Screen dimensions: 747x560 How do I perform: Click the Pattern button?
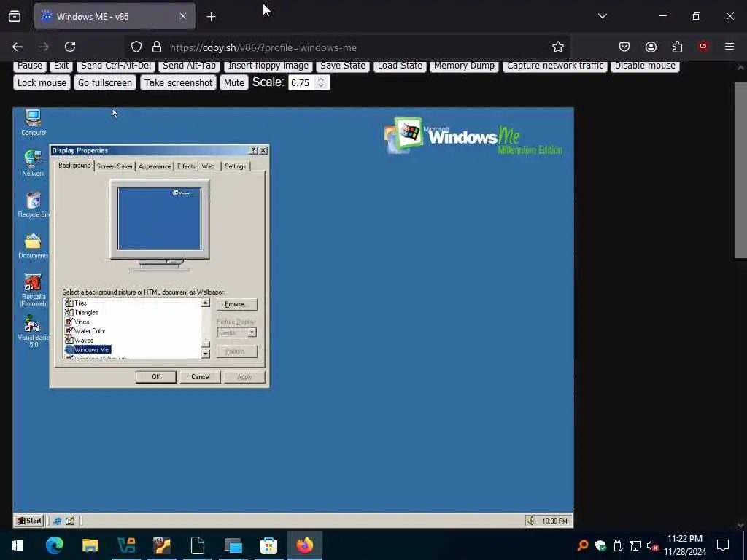click(x=237, y=351)
